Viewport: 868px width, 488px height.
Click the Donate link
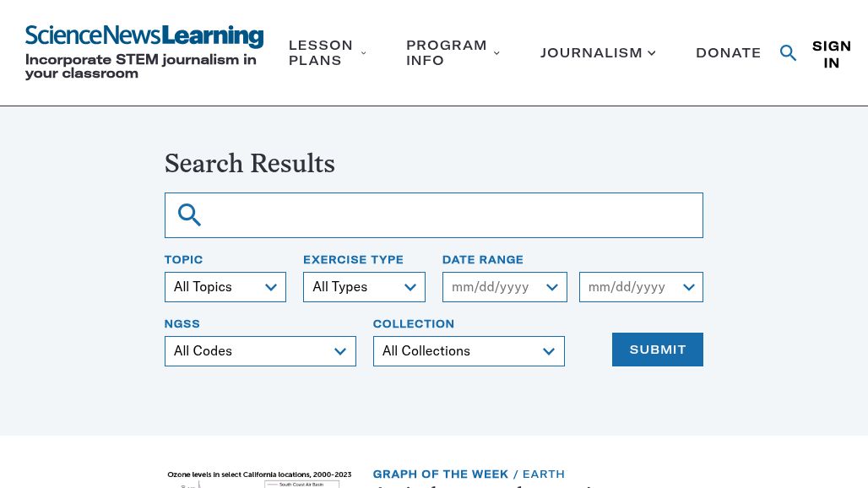tap(729, 53)
